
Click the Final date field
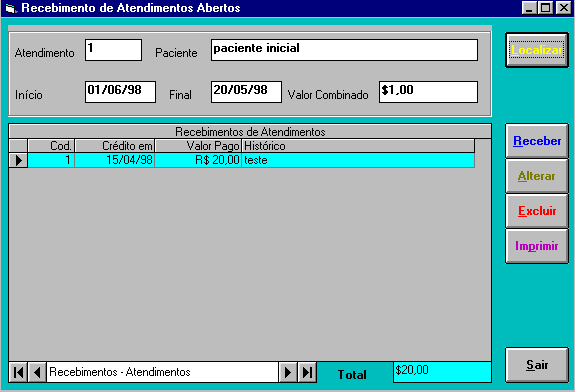(246, 92)
